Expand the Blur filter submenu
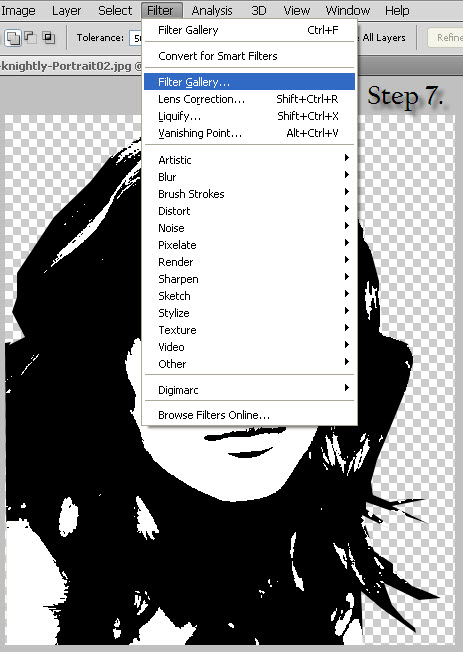The image size is (463, 652). (249, 177)
